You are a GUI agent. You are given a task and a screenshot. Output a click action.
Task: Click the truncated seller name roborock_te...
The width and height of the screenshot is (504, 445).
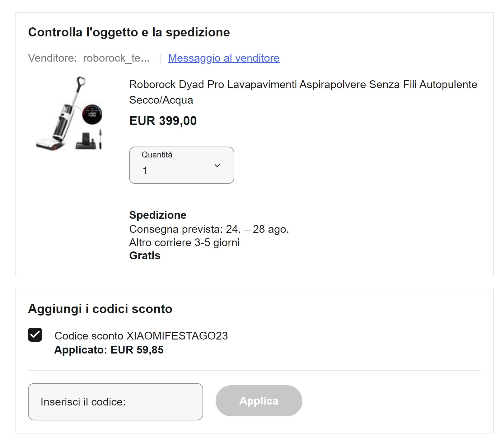pyautogui.click(x=116, y=58)
